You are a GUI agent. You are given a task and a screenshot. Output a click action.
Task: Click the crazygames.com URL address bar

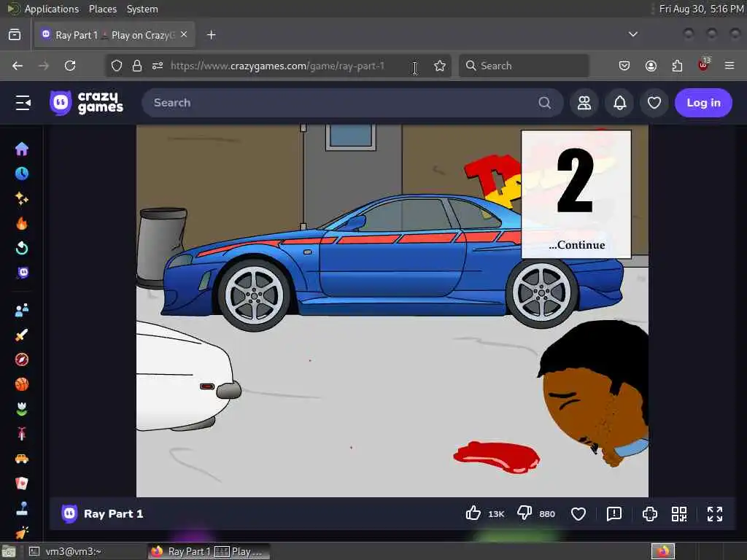(x=277, y=66)
